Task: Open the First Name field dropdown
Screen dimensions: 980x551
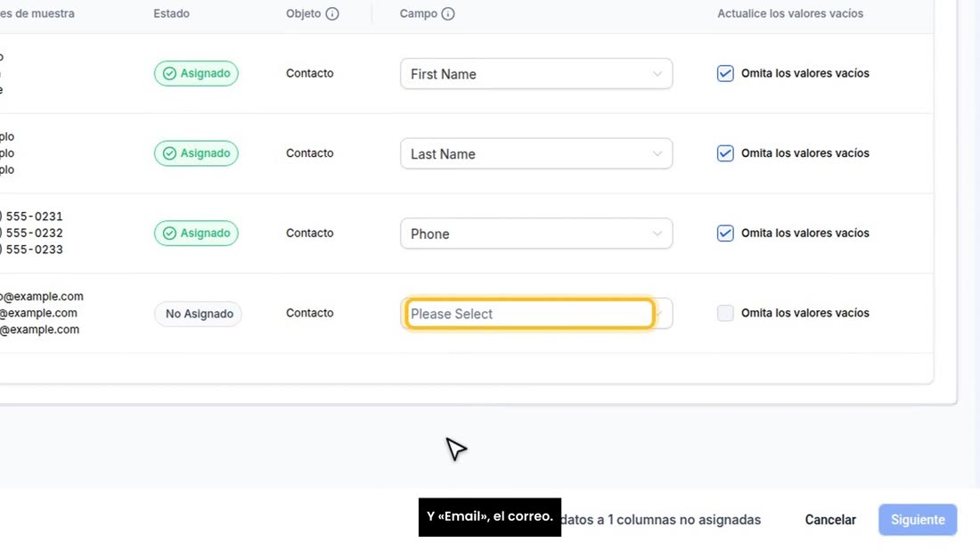Action: click(x=536, y=74)
